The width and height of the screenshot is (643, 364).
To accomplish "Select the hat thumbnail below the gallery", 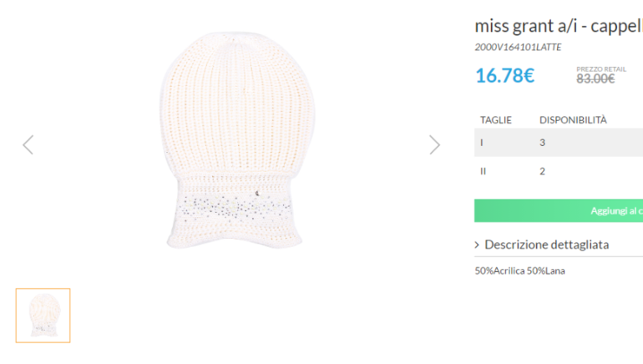I will [x=43, y=316].
